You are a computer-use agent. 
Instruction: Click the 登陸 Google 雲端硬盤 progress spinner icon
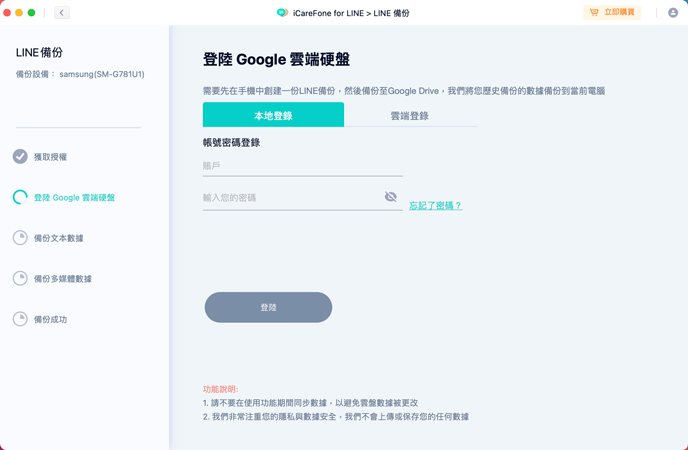(20, 197)
